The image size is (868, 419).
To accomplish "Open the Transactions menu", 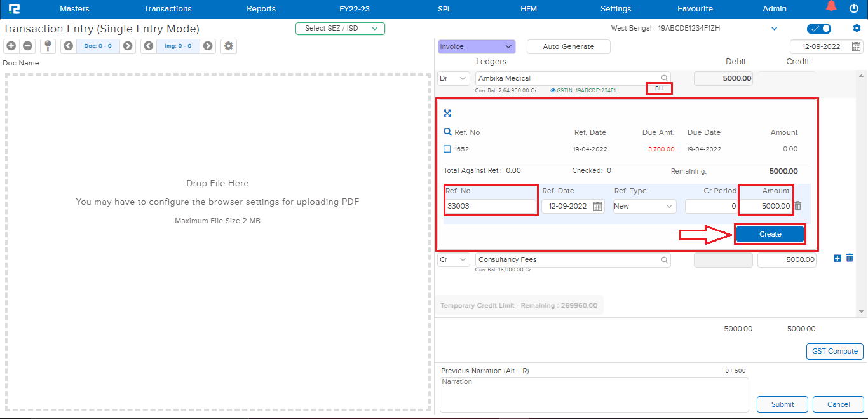I will 168,9.
